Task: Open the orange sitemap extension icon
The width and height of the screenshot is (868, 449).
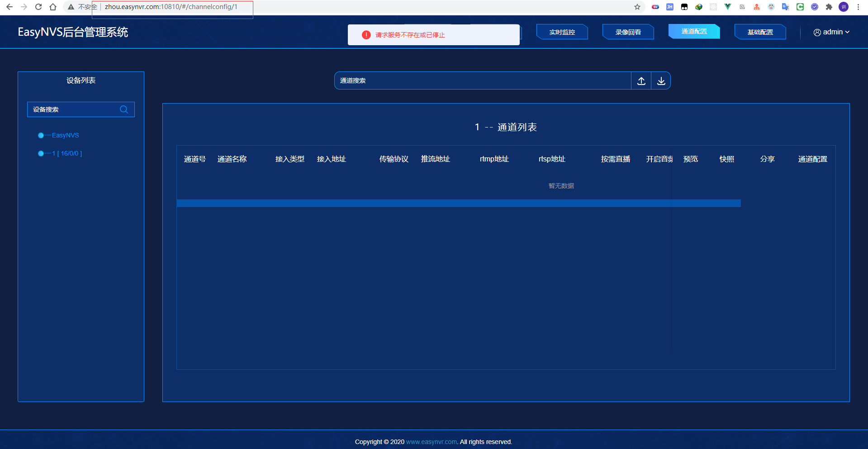Action: tap(757, 7)
